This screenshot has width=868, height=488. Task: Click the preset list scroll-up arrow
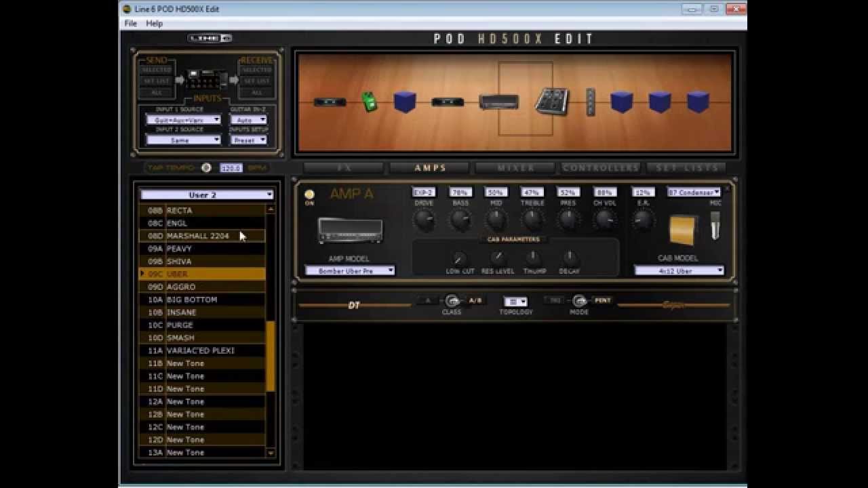point(271,209)
